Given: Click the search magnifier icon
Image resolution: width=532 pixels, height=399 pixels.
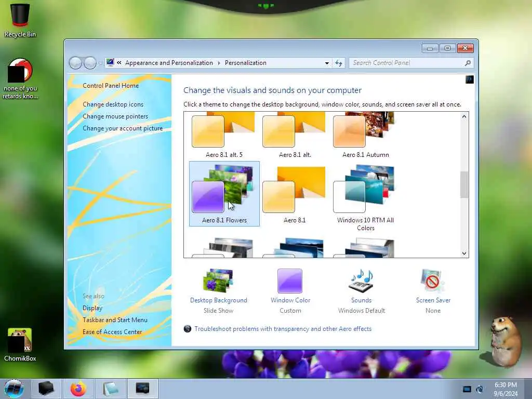Looking at the screenshot, I should tap(468, 63).
